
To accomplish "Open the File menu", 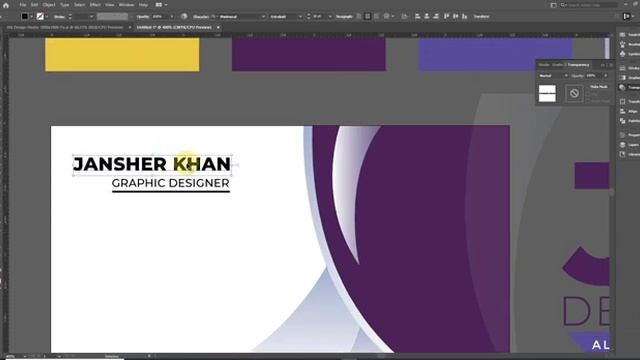I will [x=23, y=5].
